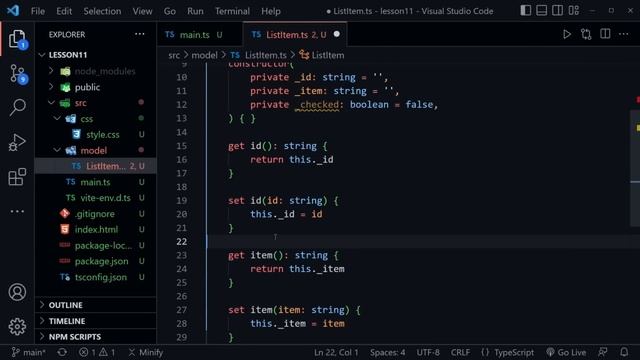
Task: Expand the node_modules folder
Action: [x=96, y=71]
